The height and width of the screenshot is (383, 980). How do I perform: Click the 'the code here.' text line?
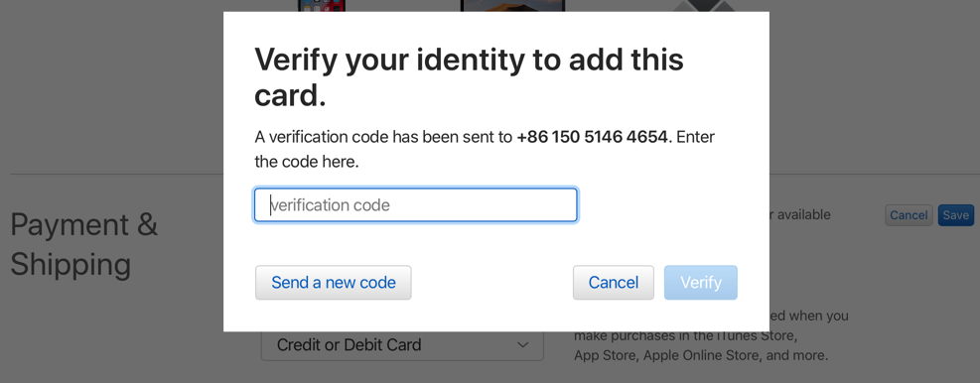click(x=306, y=162)
